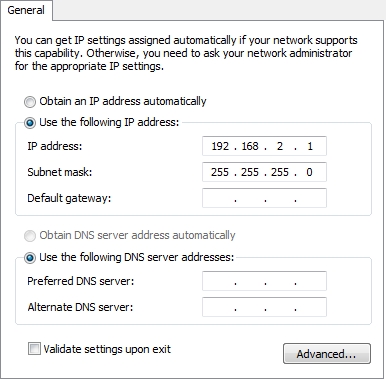Click the Use the following IP address label
This screenshot has width=386, height=380.
coord(109,122)
